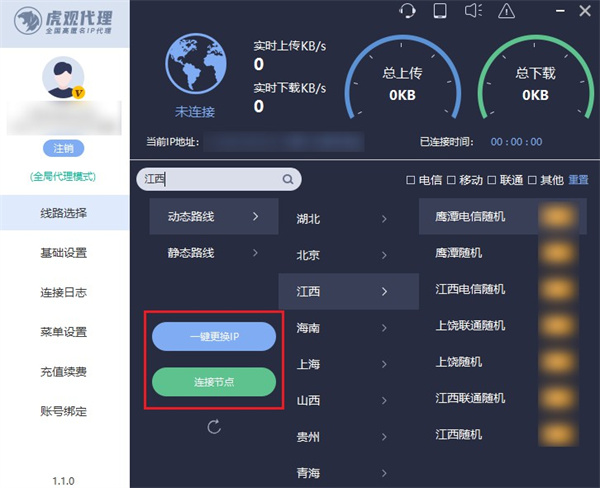Enable the 电信 filter checkbox
The image size is (600, 488).
point(410,180)
